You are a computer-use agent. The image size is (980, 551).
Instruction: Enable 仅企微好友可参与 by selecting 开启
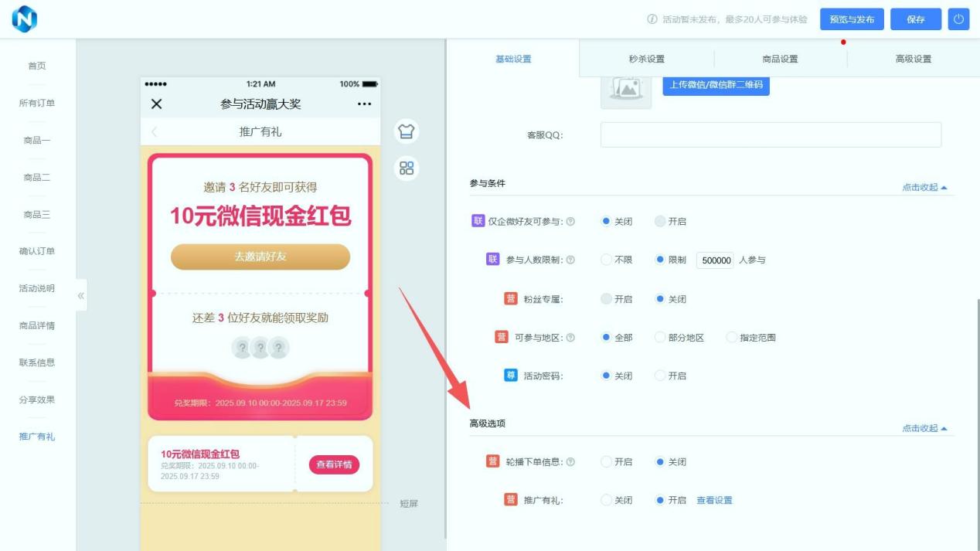(660, 222)
